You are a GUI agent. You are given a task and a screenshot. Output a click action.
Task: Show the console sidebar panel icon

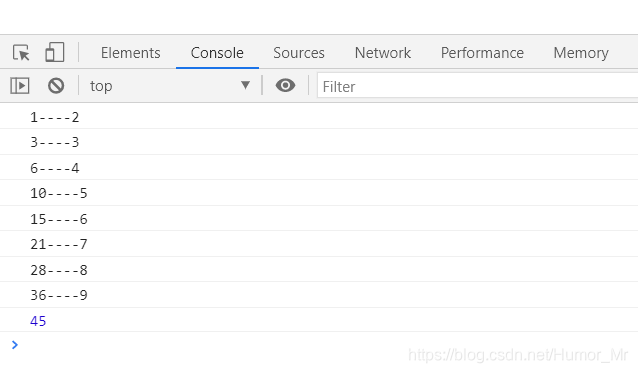[20, 86]
